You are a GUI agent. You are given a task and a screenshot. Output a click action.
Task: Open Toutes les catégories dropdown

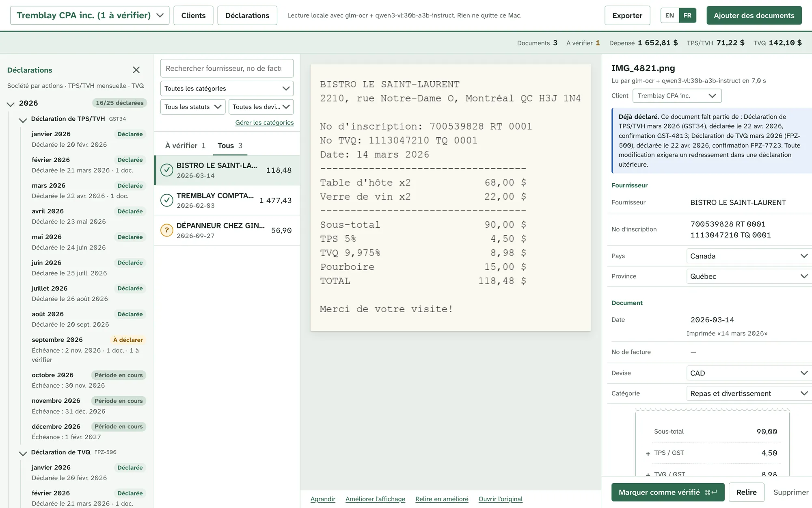click(x=227, y=89)
